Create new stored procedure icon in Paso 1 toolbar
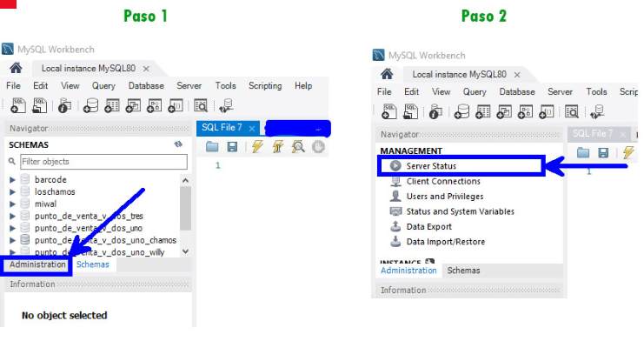 pos(155,105)
